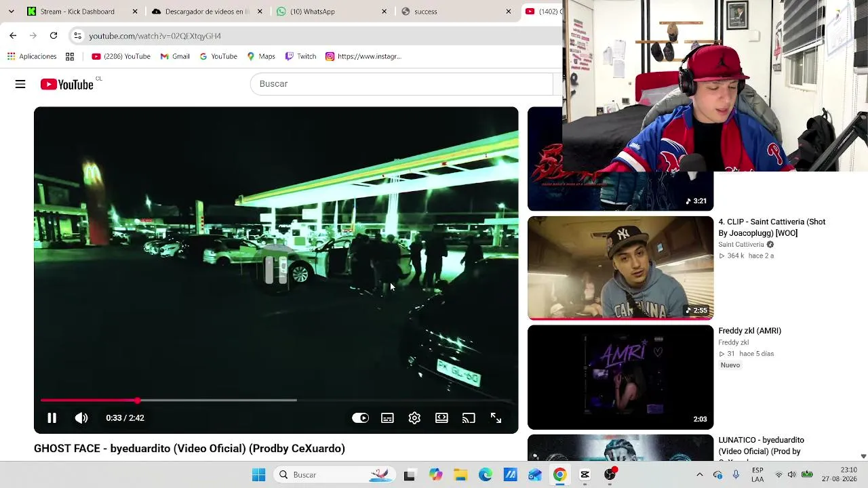Switch to Google Chrome on the taskbar

click(x=559, y=474)
